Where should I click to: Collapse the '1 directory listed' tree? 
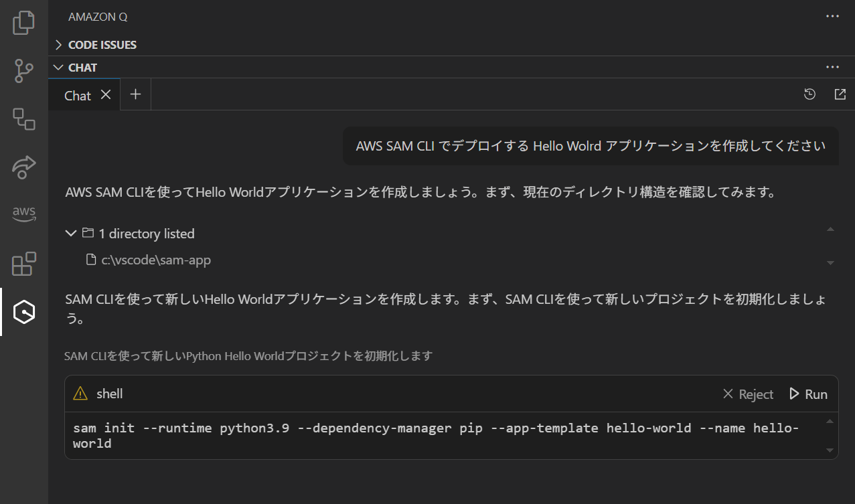point(70,234)
